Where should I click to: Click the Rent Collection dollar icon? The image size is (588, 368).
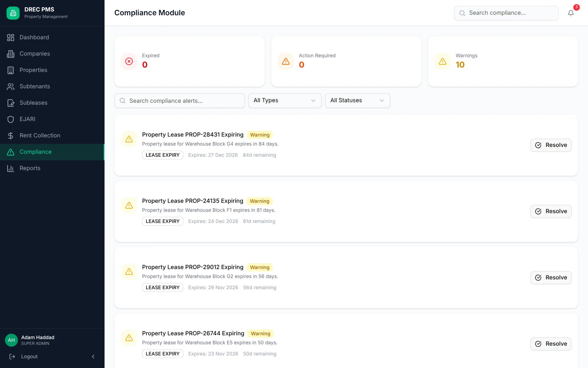click(11, 136)
